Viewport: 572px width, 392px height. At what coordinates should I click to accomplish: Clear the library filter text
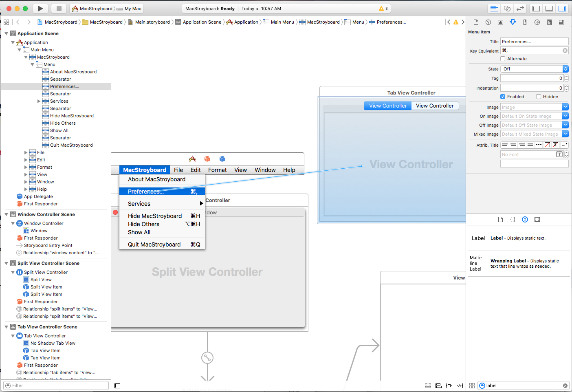point(565,385)
